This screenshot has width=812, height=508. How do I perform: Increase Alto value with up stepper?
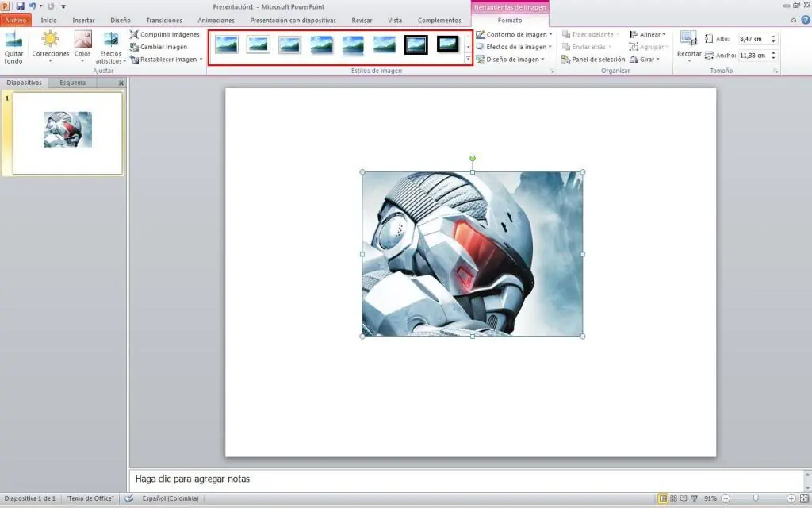click(x=773, y=37)
